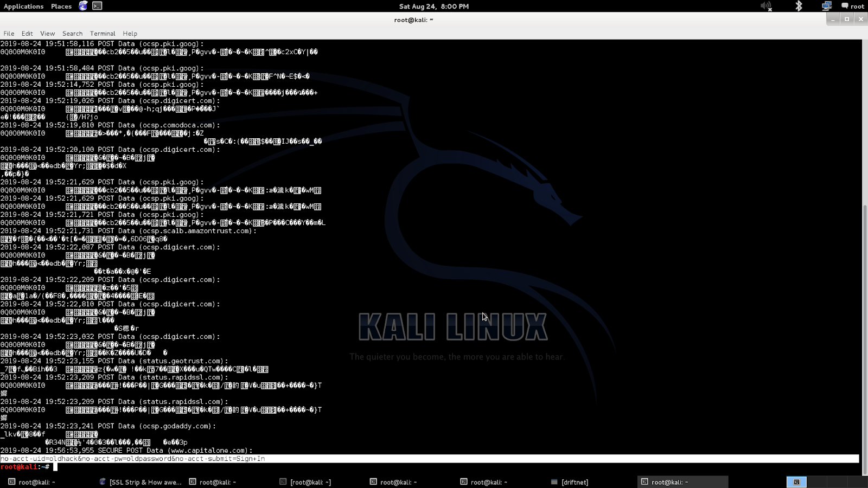The image size is (868, 488).
Task: Click the 19:52:22,209 ocsp.digicert.com line
Action: coord(110,280)
